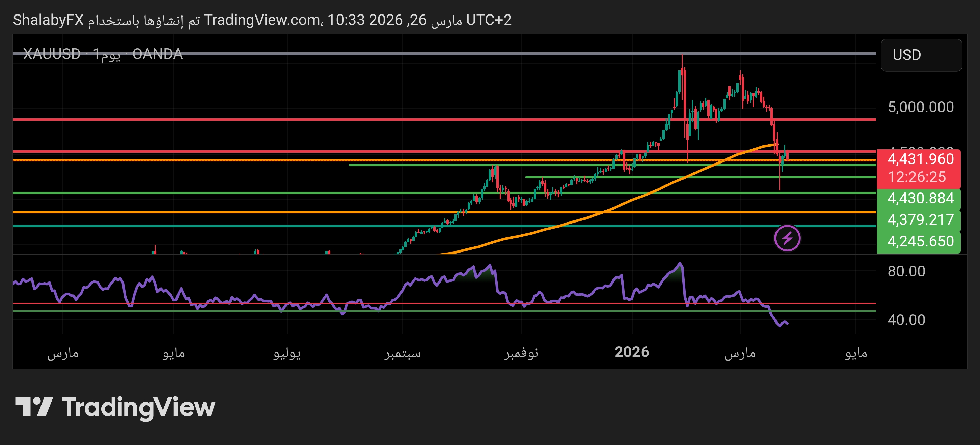Image resolution: width=980 pixels, height=445 pixels.
Task: Click the 1-day timeframe label in the legend
Action: click(x=108, y=54)
